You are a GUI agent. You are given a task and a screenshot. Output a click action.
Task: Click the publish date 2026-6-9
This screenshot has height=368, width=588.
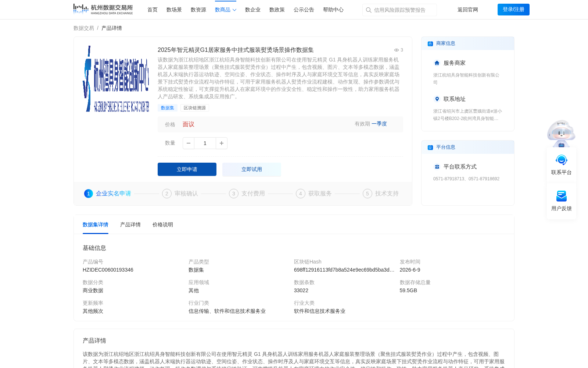pos(410,270)
